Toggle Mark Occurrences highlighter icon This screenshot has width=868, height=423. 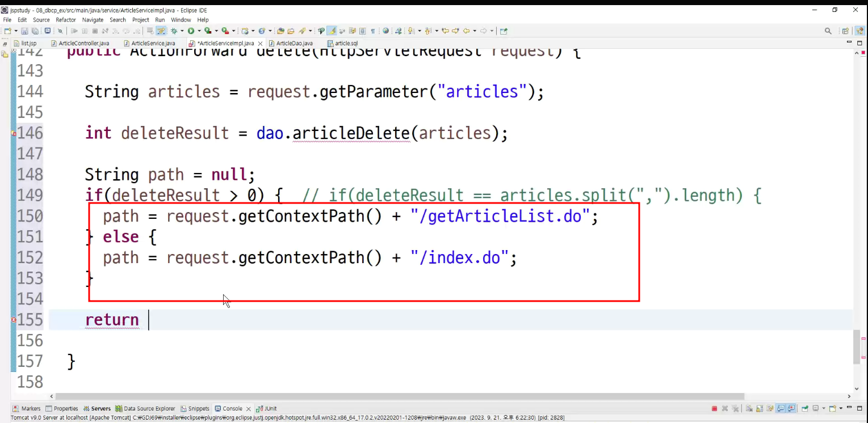332,31
